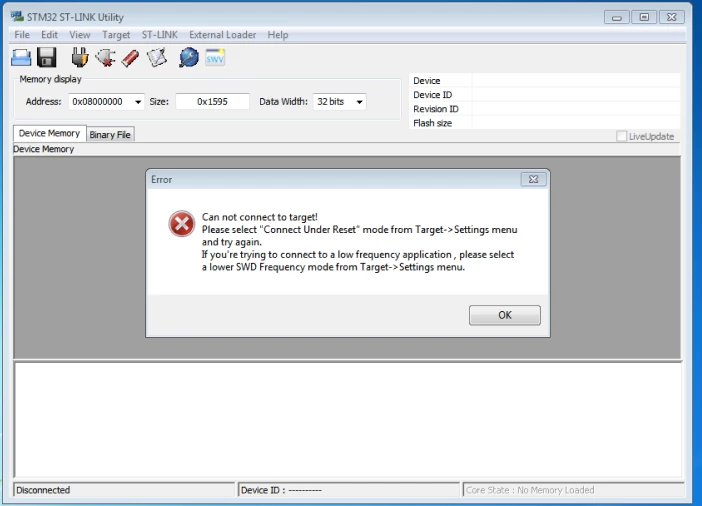The height and width of the screenshot is (506, 702).
Task: Open the Help menu
Action: pyautogui.click(x=278, y=34)
